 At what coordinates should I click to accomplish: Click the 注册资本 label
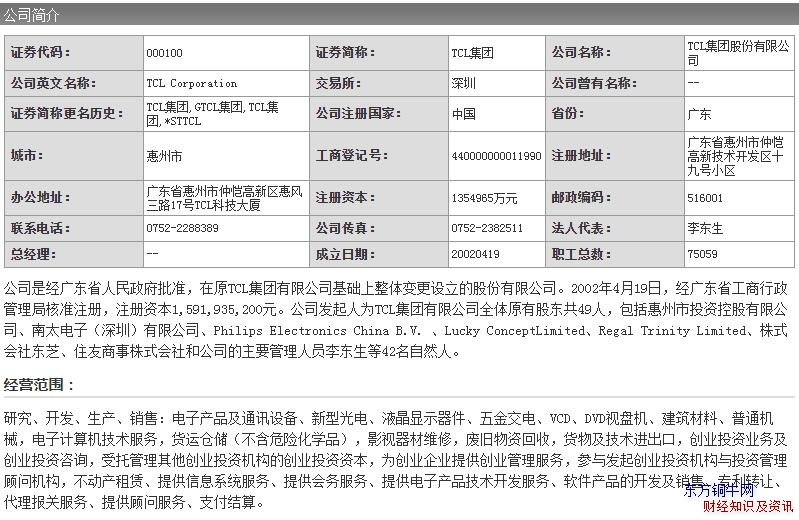click(x=345, y=197)
